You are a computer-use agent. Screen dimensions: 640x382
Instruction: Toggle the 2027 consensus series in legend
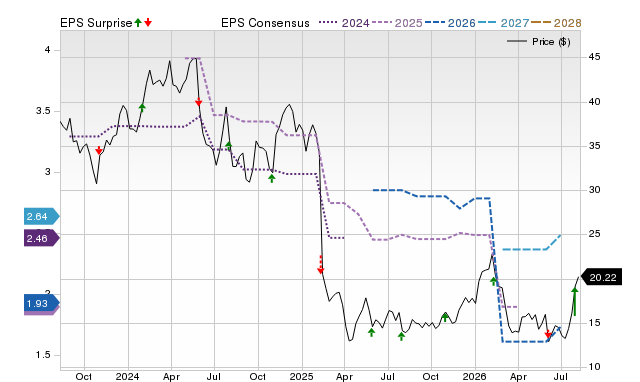[503, 23]
